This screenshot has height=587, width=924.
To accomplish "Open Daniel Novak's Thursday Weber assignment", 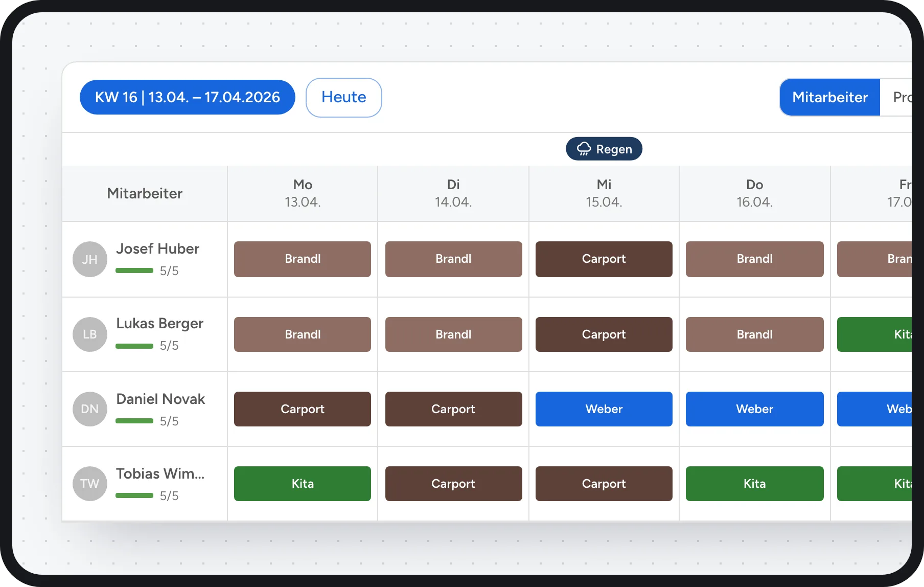I will tap(755, 409).
